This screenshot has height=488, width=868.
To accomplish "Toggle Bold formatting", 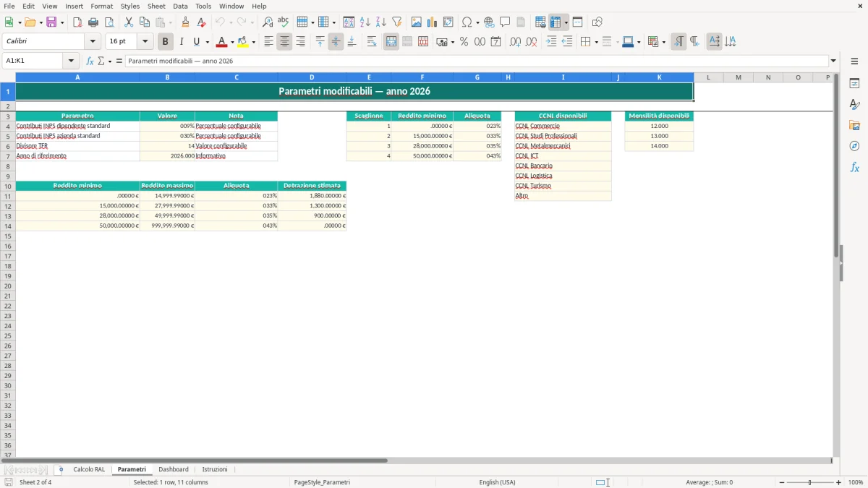I will [x=166, y=42].
